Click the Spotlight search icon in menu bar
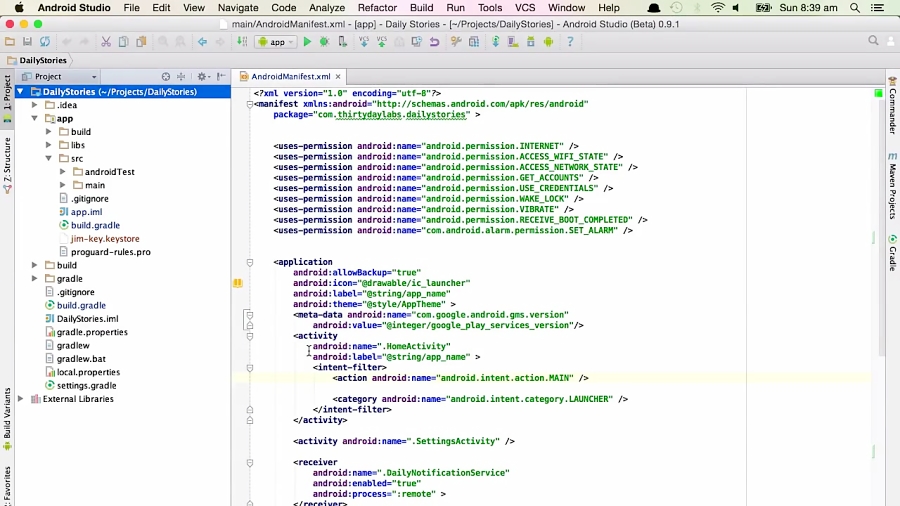900x506 pixels. 855,8
